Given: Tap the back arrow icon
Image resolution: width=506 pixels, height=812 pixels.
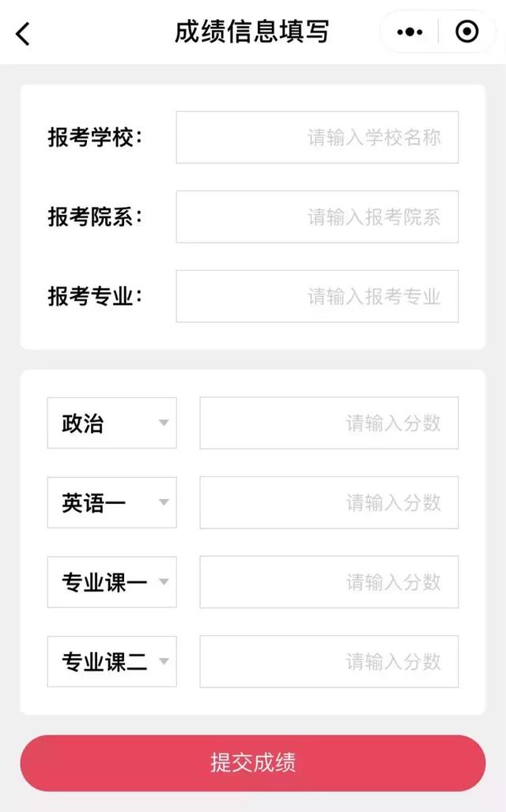Looking at the screenshot, I should (x=23, y=33).
